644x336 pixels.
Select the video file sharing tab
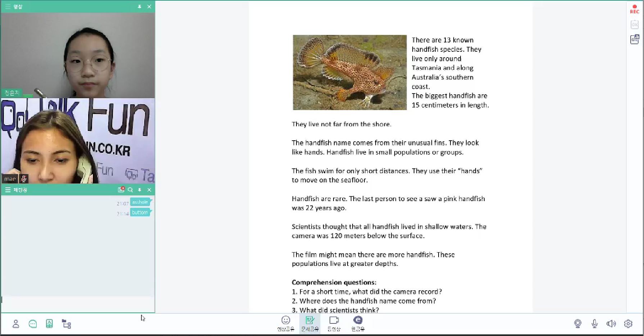(334, 323)
